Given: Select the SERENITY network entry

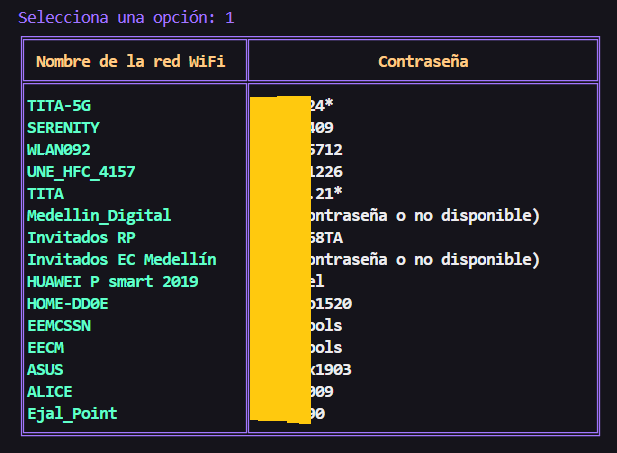Looking at the screenshot, I should pyautogui.click(x=63, y=128).
